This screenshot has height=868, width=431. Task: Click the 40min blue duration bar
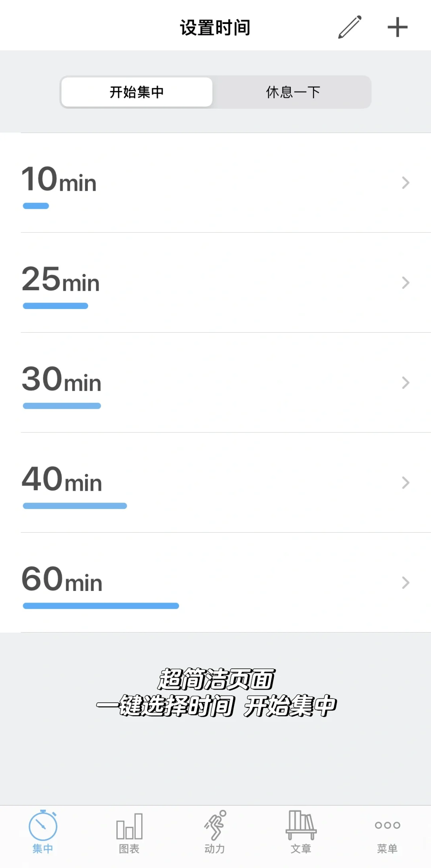[75, 506]
